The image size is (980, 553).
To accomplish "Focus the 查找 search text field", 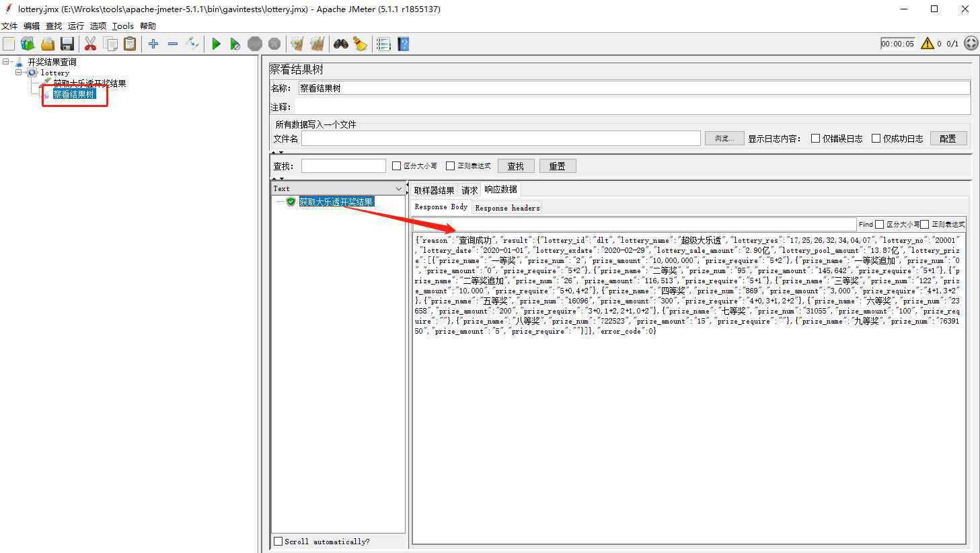I will [x=343, y=166].
